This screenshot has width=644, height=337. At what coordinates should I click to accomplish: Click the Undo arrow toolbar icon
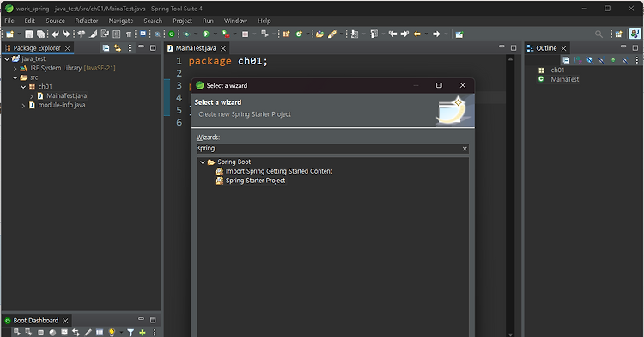coord(55,34)
